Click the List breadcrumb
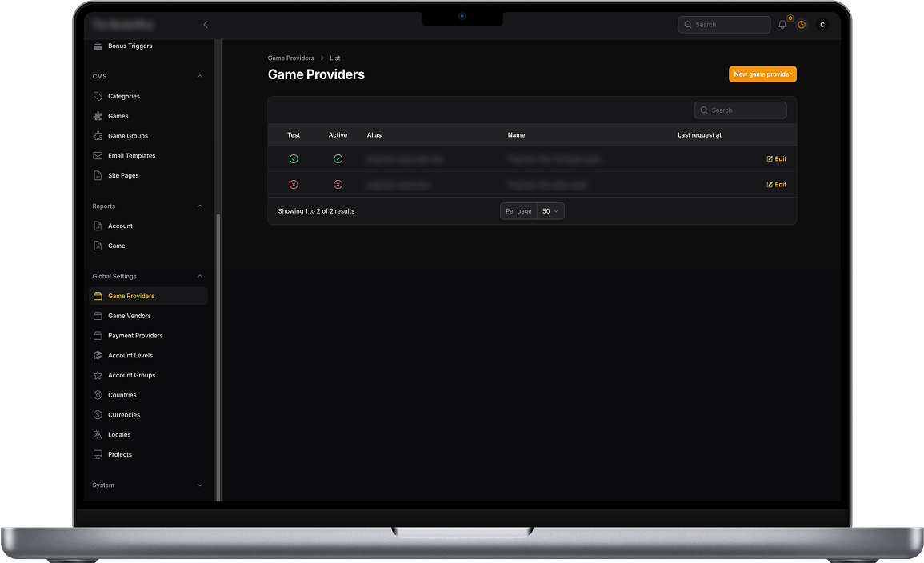 click(334, 58)
